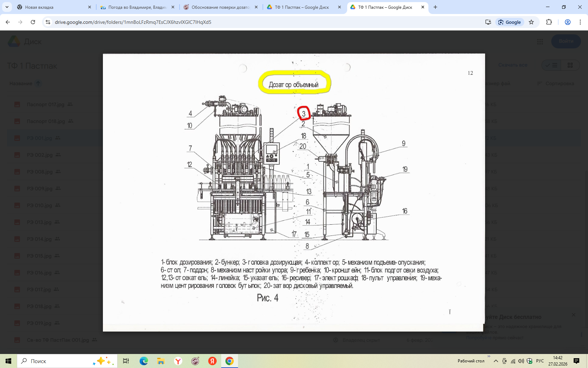Click the Войти sign-in button

566,41
